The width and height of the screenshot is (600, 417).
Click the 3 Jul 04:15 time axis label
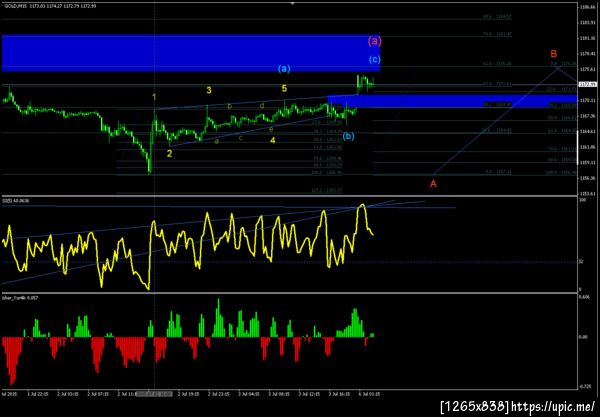[x=249, y=393]
